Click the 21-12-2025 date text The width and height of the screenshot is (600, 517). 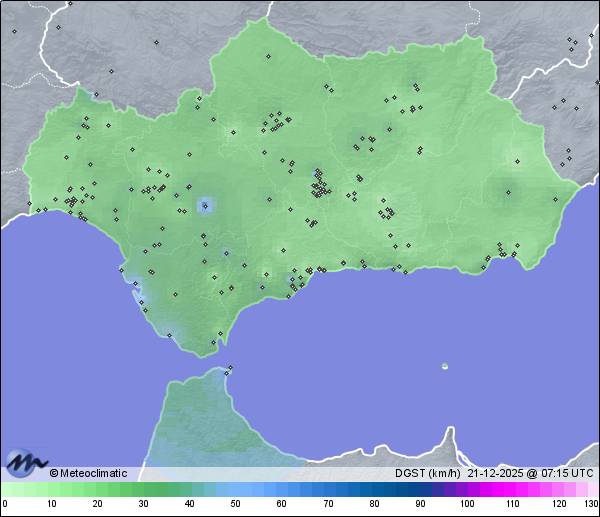497,473
